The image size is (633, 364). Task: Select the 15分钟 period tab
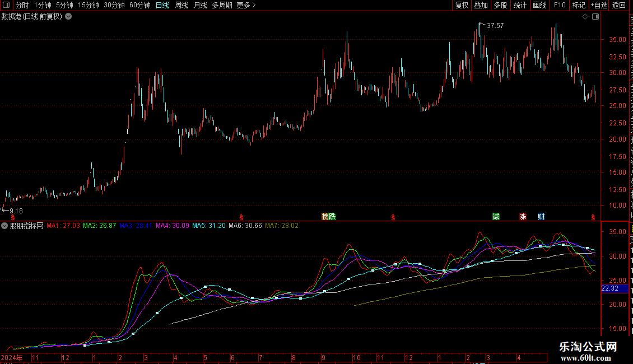(89, 5)
